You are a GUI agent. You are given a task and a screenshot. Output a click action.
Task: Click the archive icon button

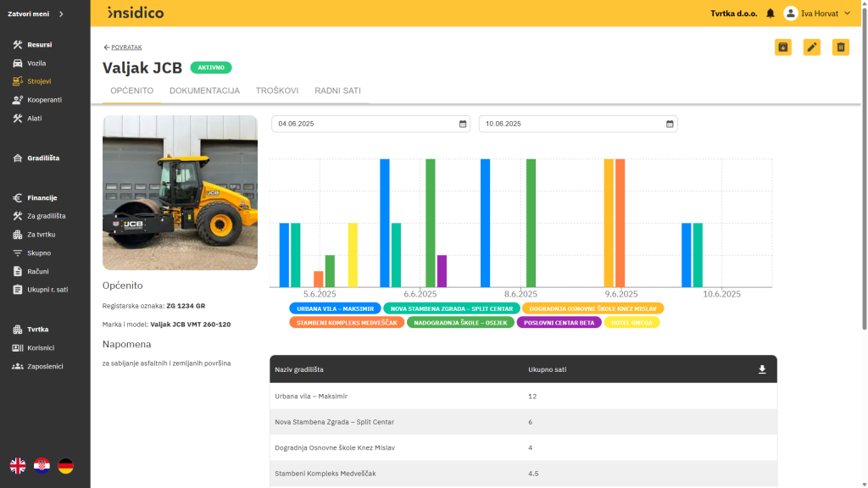point(783,47)
